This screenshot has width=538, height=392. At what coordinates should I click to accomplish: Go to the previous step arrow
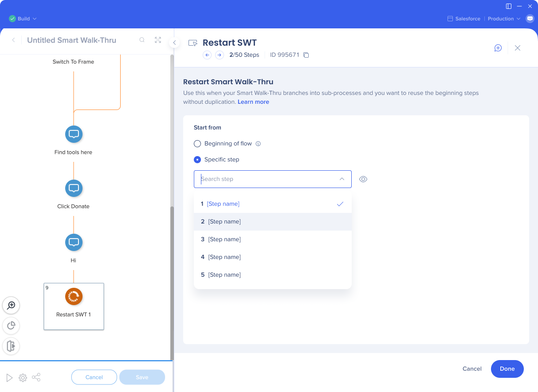click(207, 55)
